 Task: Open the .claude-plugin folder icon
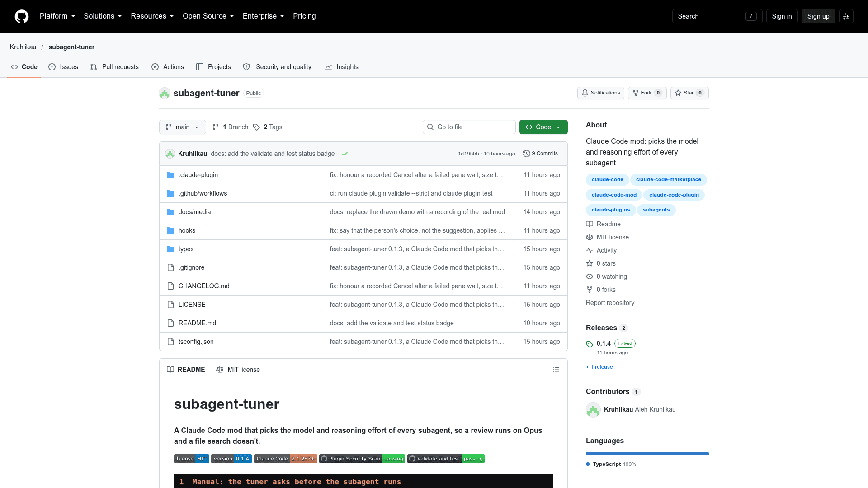coord(170,175)
